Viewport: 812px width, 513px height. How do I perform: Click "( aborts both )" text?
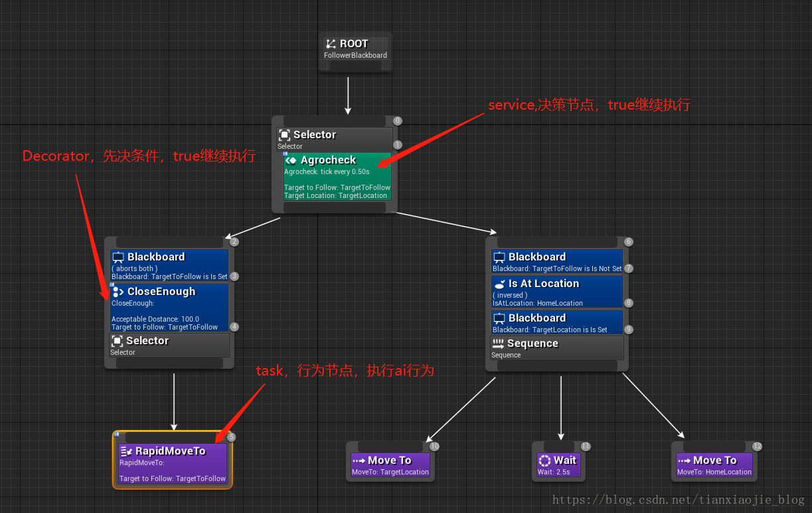135,268
